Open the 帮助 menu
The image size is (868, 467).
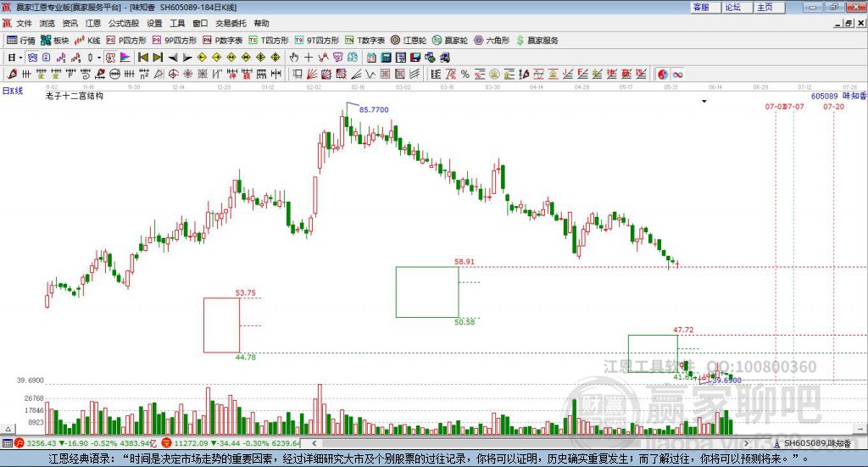[261, 23]
